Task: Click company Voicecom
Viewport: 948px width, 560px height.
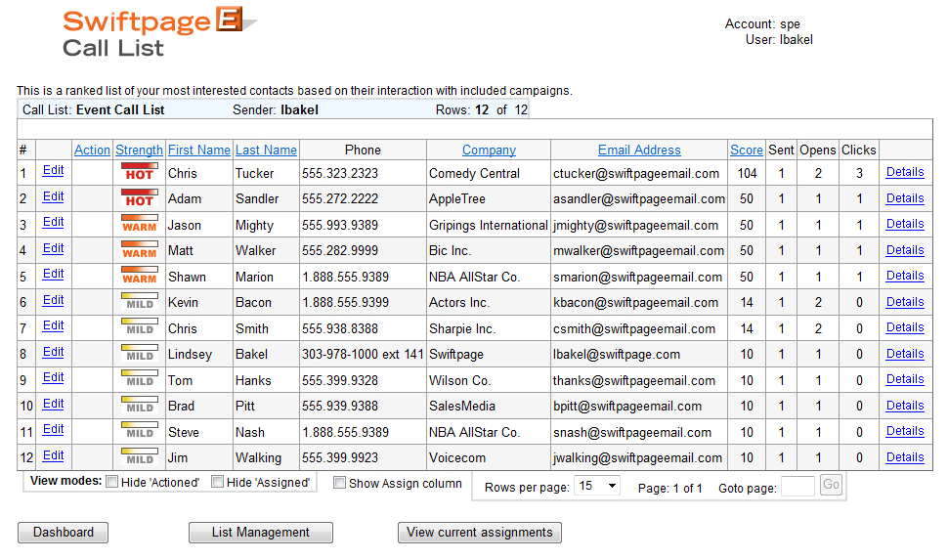Action: pyautogui.click(x=457, y=457)
